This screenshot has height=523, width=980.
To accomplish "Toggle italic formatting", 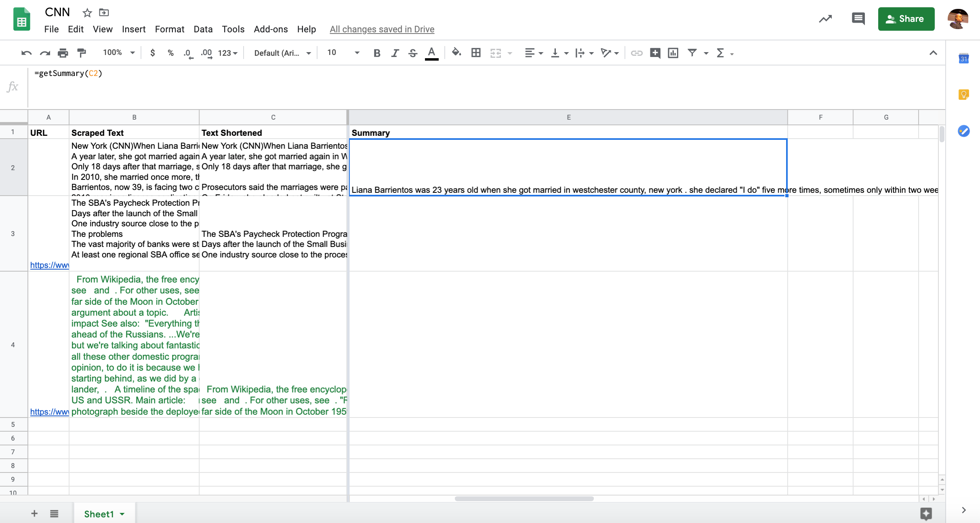I will [x=395, y=53].
